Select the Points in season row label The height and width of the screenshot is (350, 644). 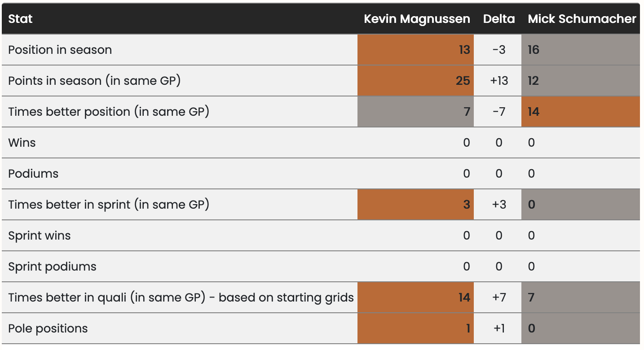[94, 81]
